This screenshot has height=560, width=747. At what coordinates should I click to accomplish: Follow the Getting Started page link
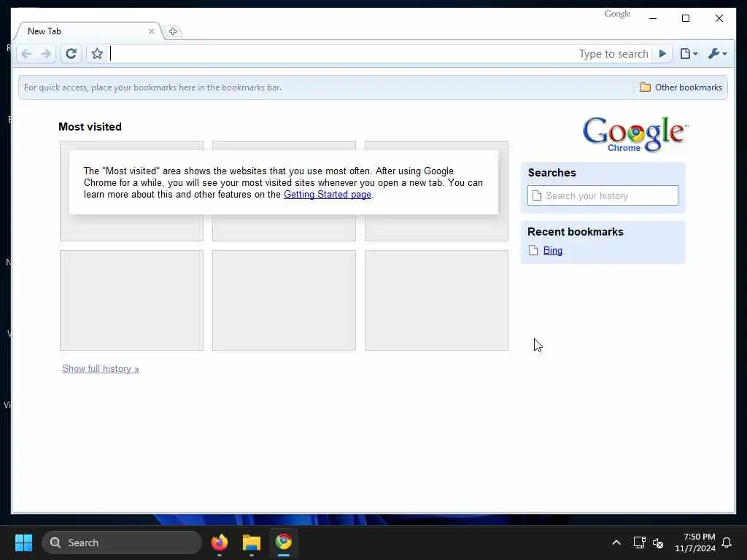[x=328, y=194]
